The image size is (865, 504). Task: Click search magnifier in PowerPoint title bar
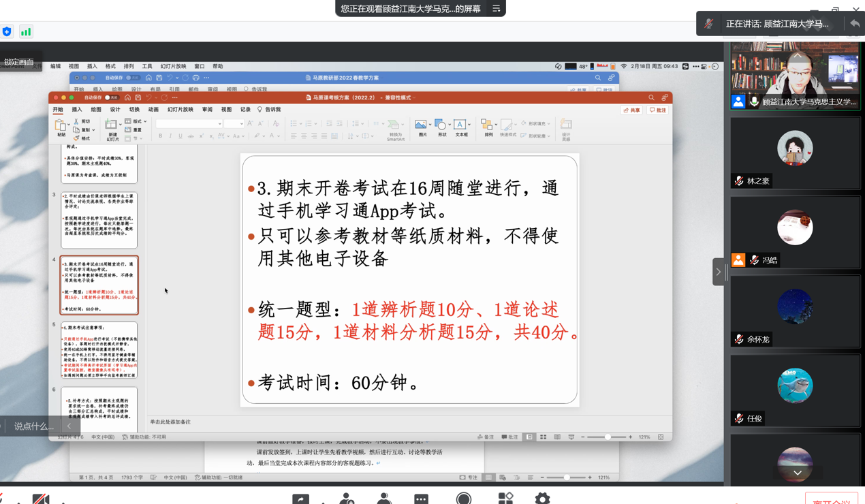[x=651, y=98]
